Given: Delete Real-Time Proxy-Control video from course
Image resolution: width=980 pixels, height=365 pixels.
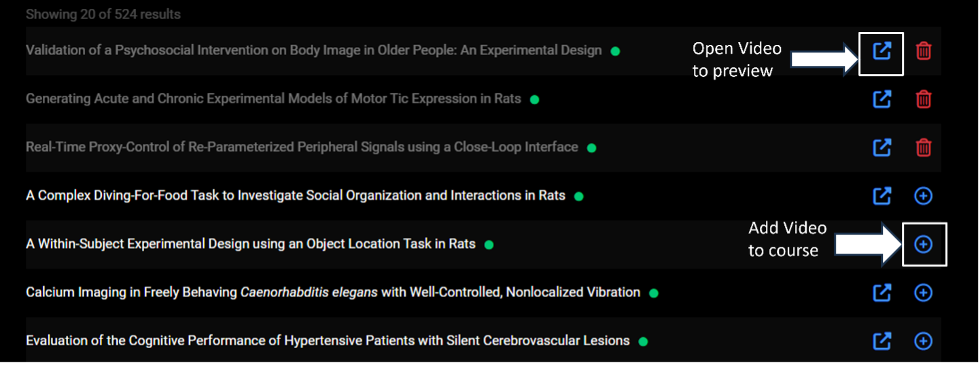Looking at the screenshot, I should click(923, 147).
